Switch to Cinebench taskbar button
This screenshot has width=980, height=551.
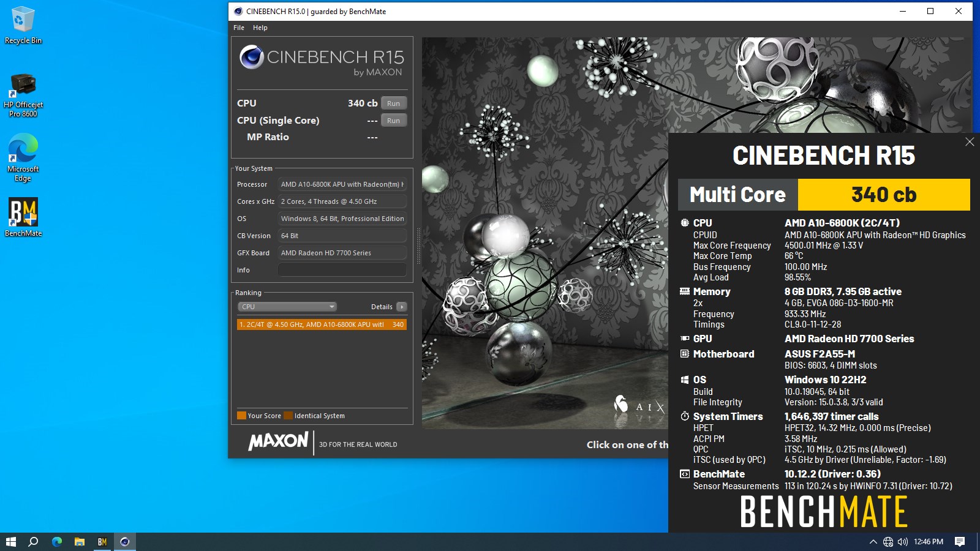[125, 542]
